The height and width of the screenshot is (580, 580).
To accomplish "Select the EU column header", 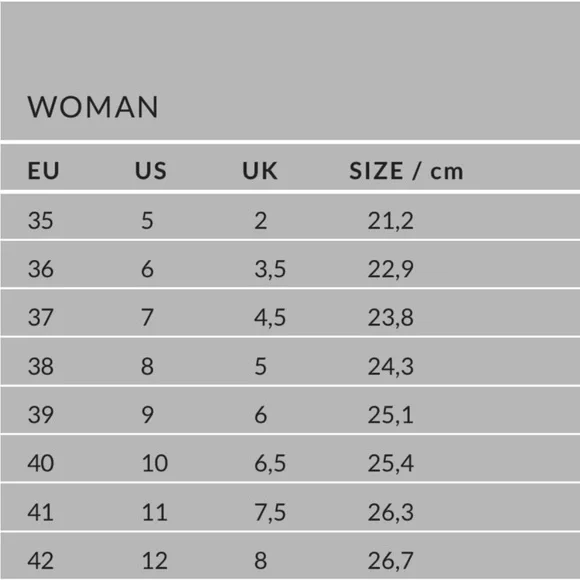I will (44, 171).
